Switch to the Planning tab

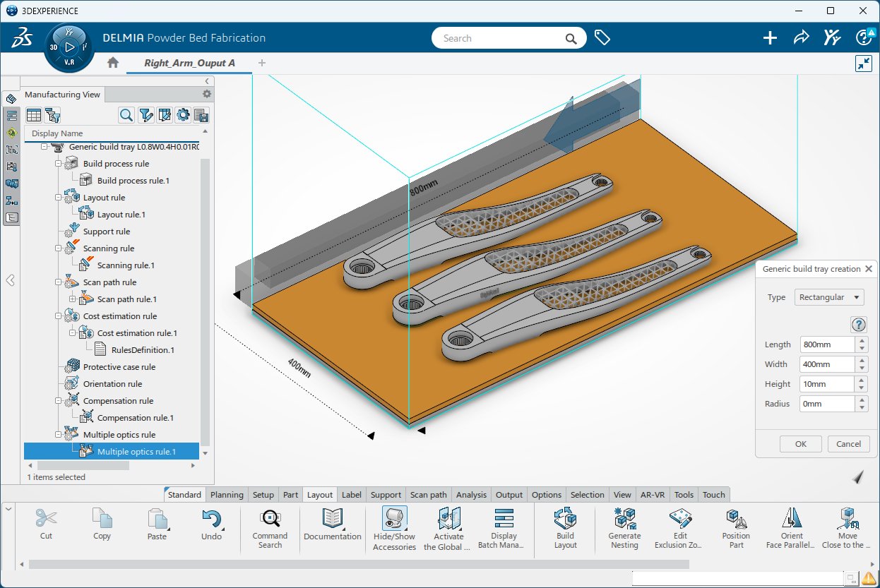click(227, 495)
